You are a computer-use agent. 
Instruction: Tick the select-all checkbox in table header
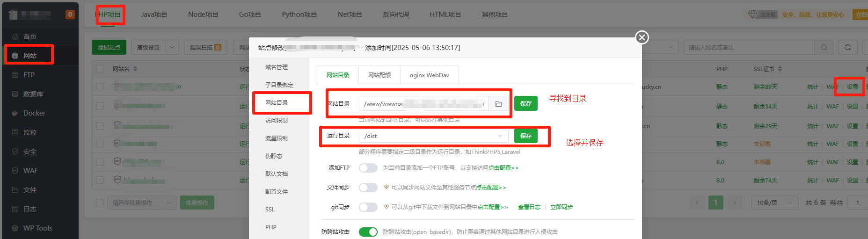(x=100, y=69)
